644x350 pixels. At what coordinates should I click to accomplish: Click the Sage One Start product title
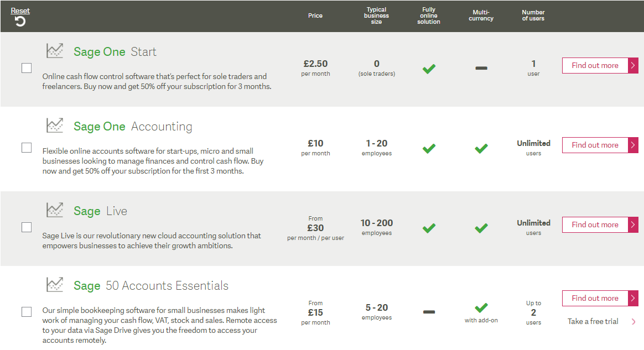pos(115,52)
